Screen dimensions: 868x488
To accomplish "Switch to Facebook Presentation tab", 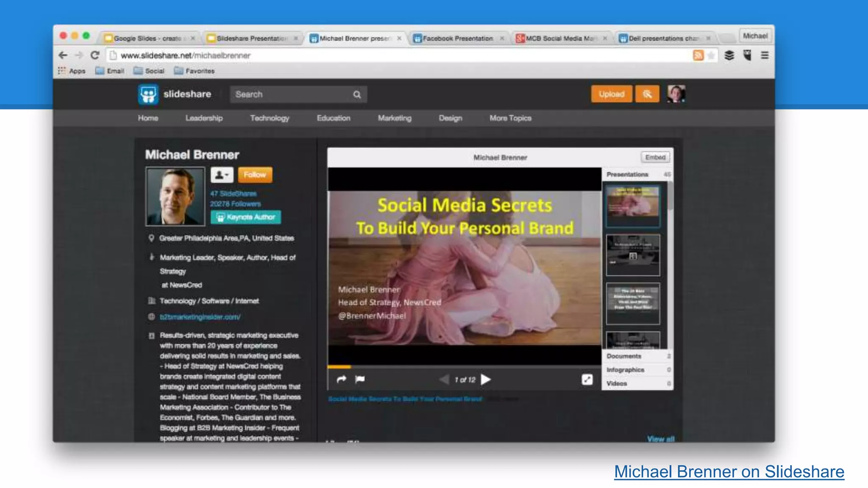I will pos(457,39).
